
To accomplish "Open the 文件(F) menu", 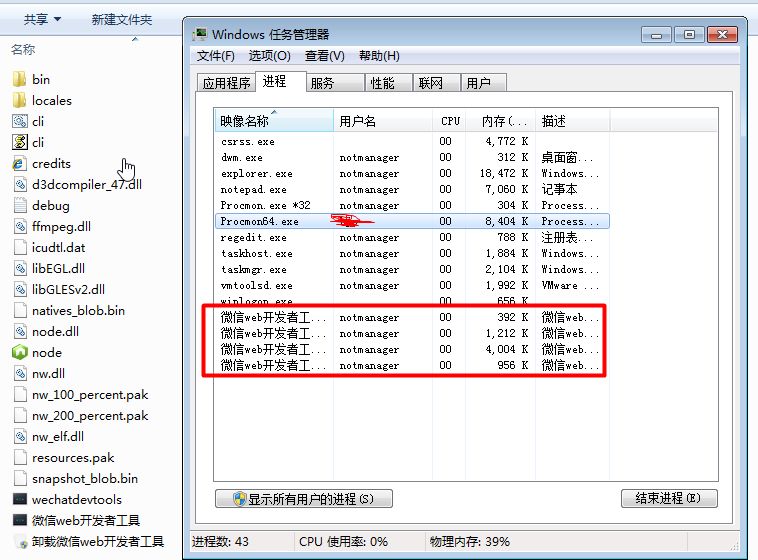I will tap(216, 56).
